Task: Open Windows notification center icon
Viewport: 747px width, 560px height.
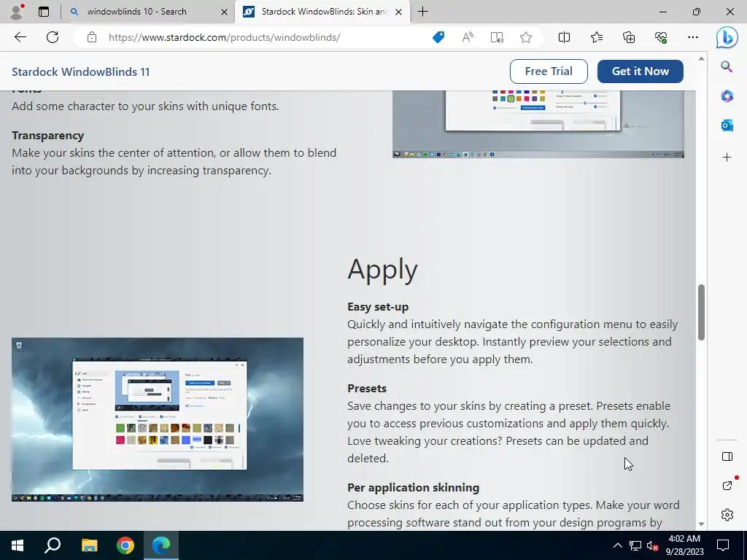Action: click(723, 545)
